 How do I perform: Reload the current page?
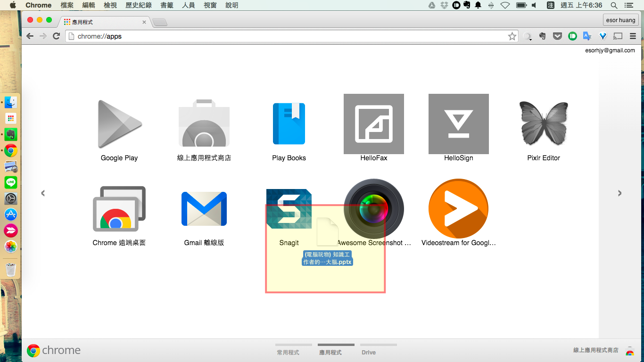point(56,36)
